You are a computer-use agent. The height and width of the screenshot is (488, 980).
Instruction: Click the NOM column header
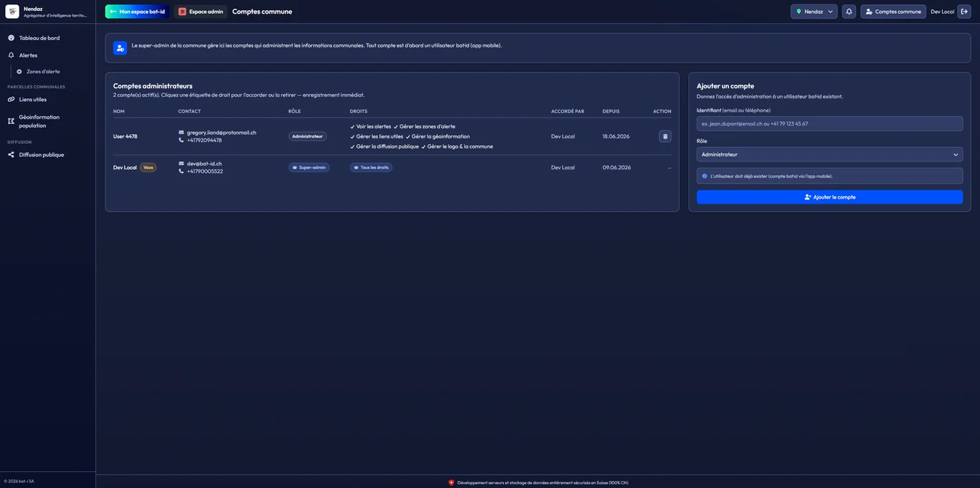(118, 111)
